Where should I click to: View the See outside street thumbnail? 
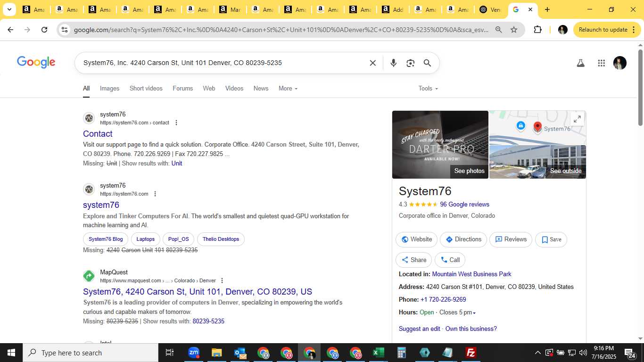(x=537, y=162)
